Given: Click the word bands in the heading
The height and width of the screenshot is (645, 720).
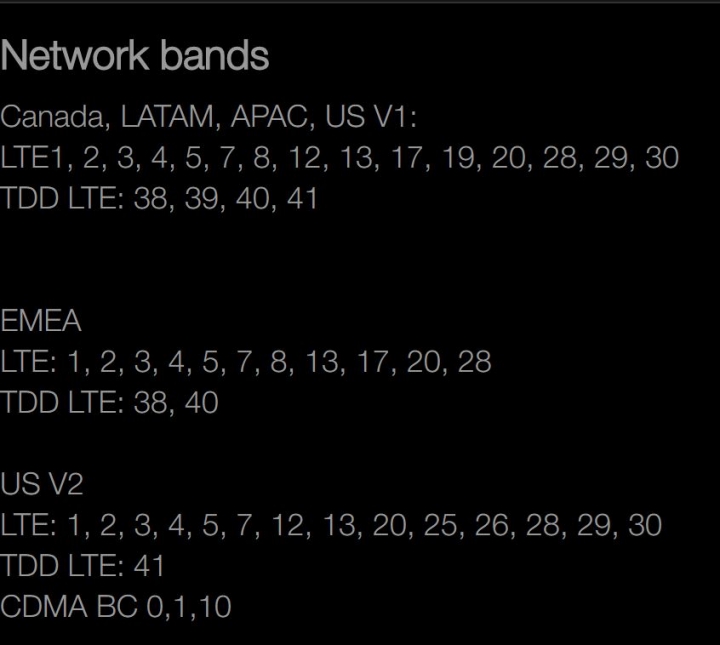Looking at the screenshot, I should pyautogui.click(x=214, y=56).
